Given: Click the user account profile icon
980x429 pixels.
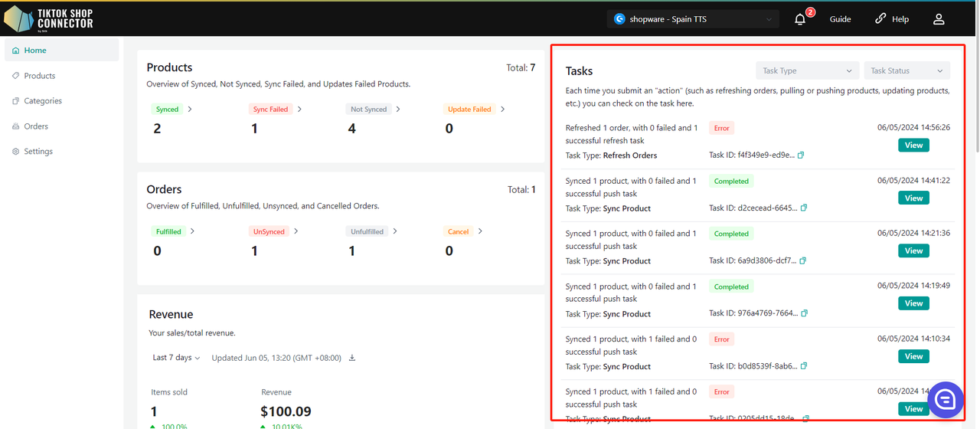Looking at the screenshot, I should point(939,19).
